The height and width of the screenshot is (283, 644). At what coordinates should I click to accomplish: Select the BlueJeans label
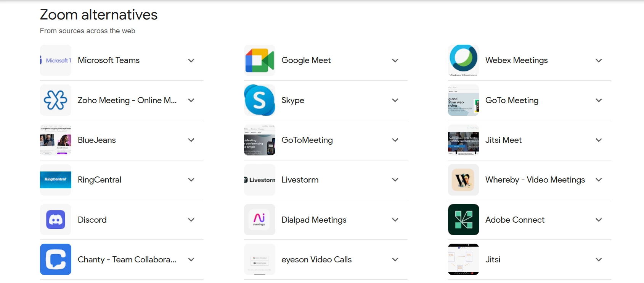97,140
